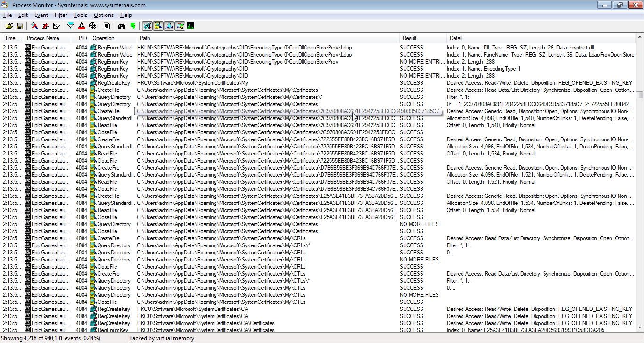The height and width of the screenshot is (343, 644).
Task: Select QueryDirectory path ending 'My\CRLs\*'
Action: coord(223,245)
